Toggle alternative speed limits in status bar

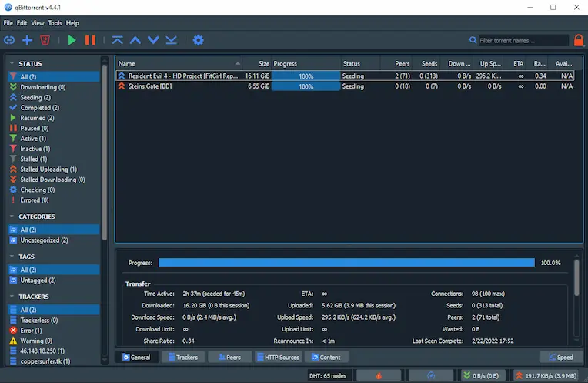(431, 375)
